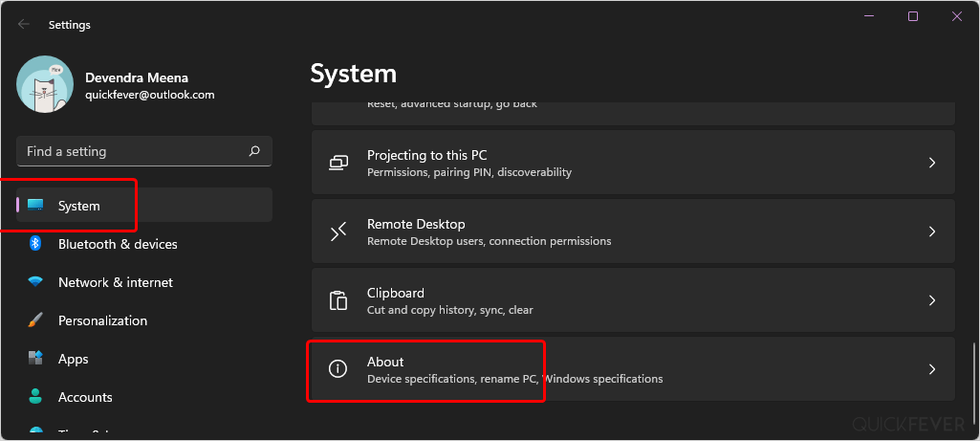Select System in the sidebar
Screen dimensions: 980x441
[x=144, y=205]
